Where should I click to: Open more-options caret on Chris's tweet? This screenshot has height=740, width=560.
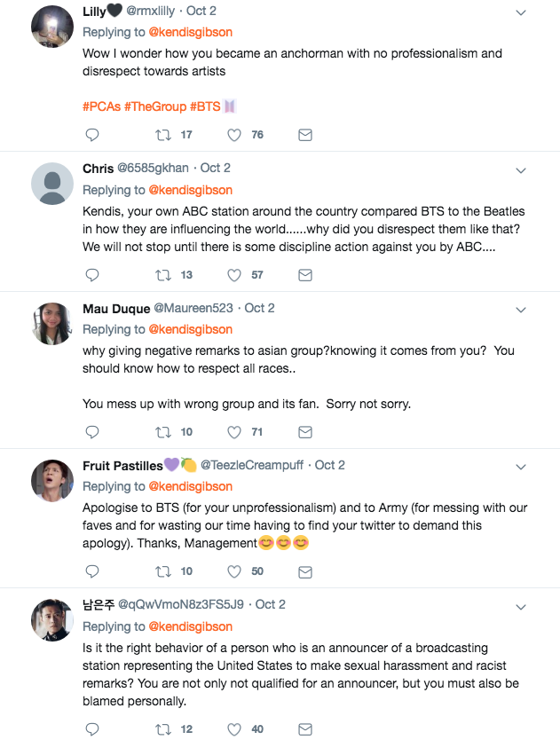click(x=522, y=169)
